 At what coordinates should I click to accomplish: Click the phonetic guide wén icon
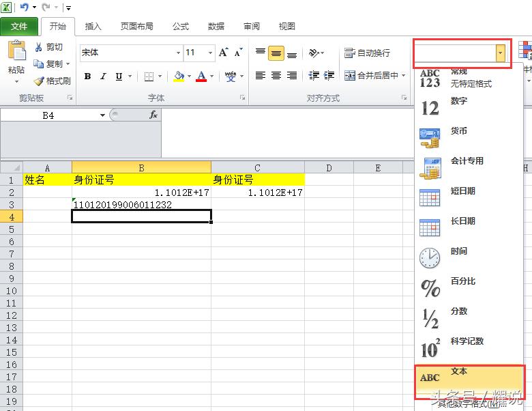[231, 76]
